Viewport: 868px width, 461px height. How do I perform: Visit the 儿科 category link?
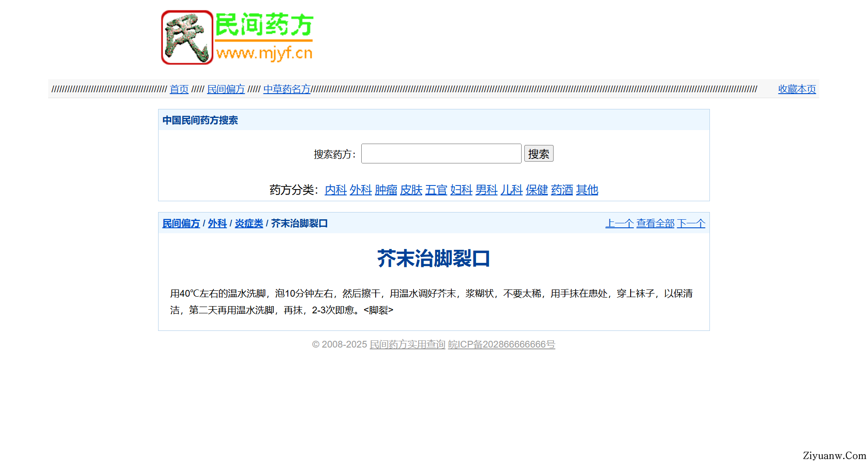[x=511, y=190]
